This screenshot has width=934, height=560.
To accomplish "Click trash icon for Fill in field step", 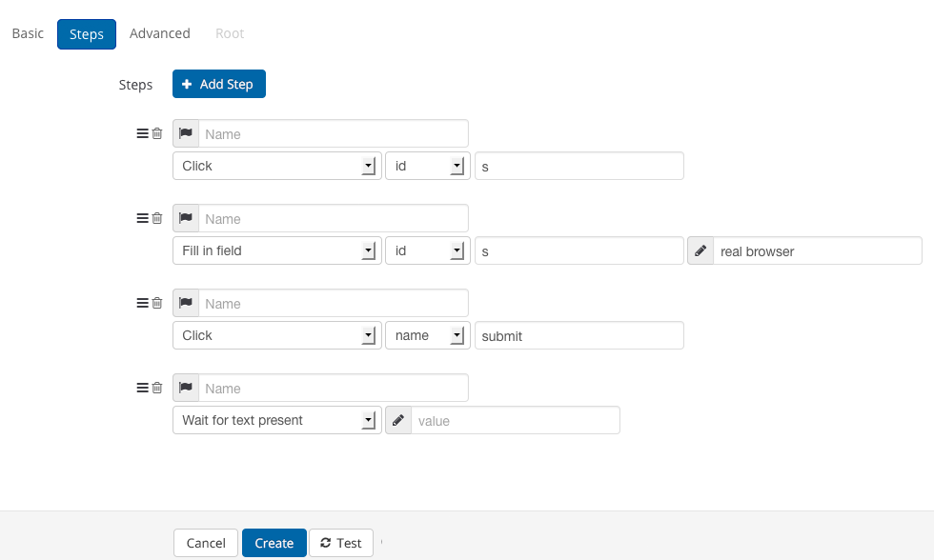I will click(156, 218).
